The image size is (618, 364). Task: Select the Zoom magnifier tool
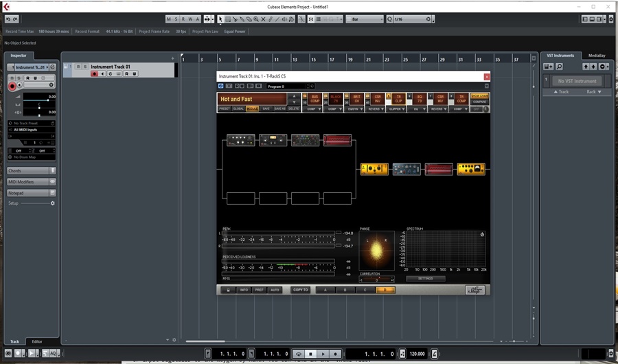[x=256, y=19]
